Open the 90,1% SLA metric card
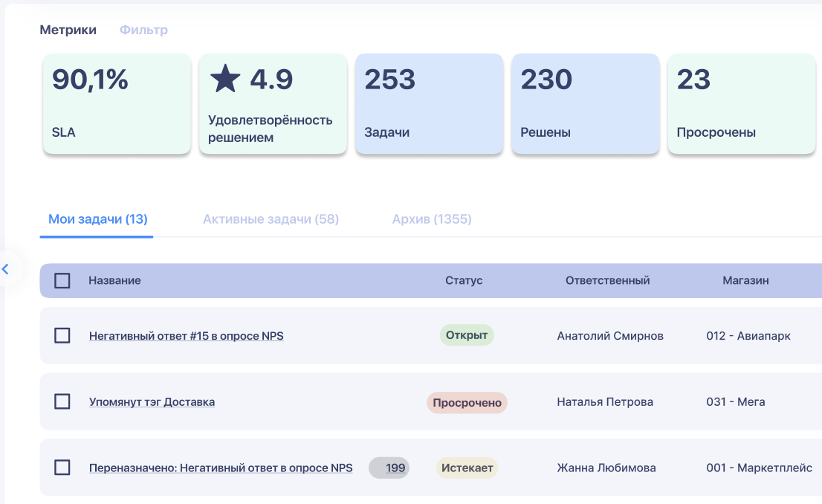The image size is (822, 504). (117, 104)
